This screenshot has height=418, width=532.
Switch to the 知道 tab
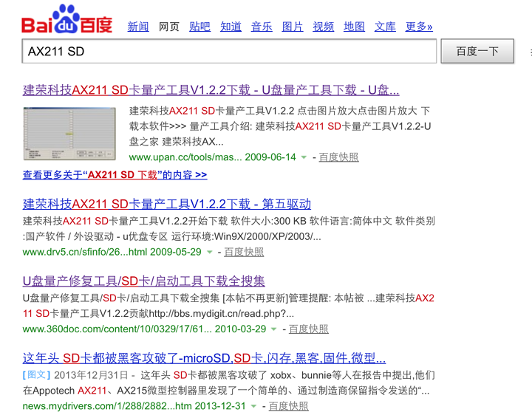231,27
